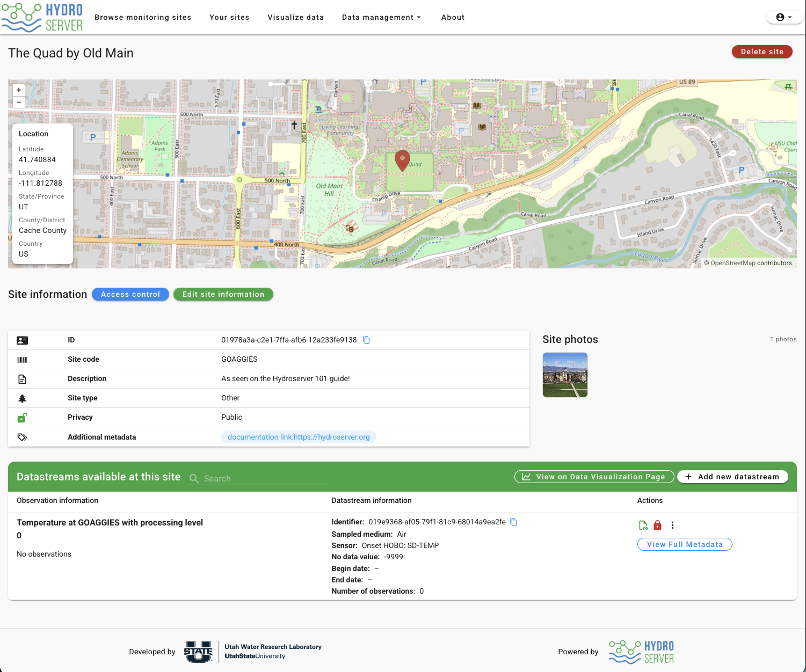Image resolution: width=806 pixels, height=672 pixels.
Task: Click the site code value GOAGGIES
Action: (x=239, y=359)
